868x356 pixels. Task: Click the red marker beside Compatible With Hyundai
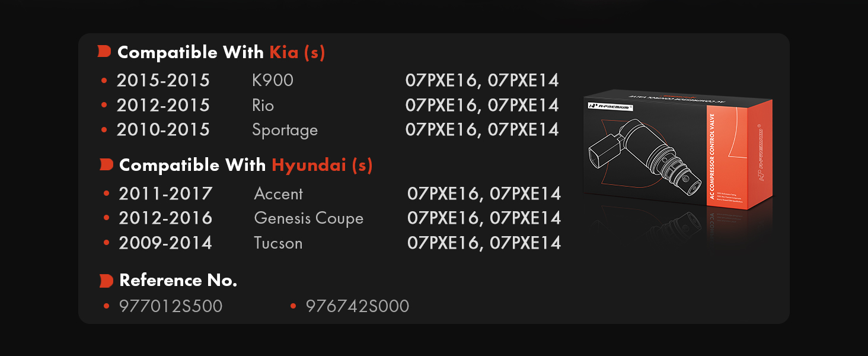(106, 165)
